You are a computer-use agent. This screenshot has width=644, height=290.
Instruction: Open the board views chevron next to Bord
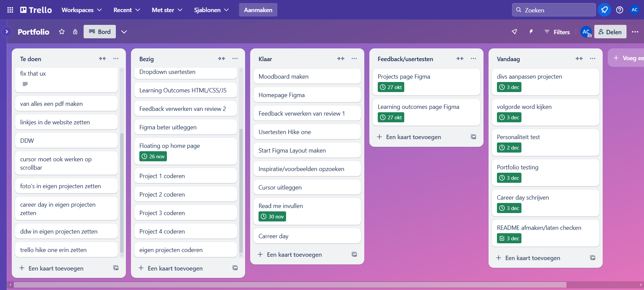click(x=124, y=32)
